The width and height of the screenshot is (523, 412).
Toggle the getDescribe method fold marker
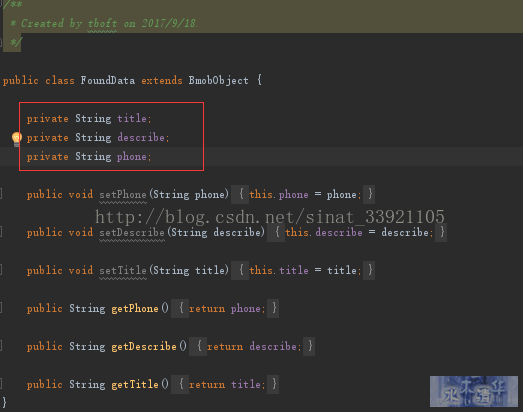coord(1,346)
